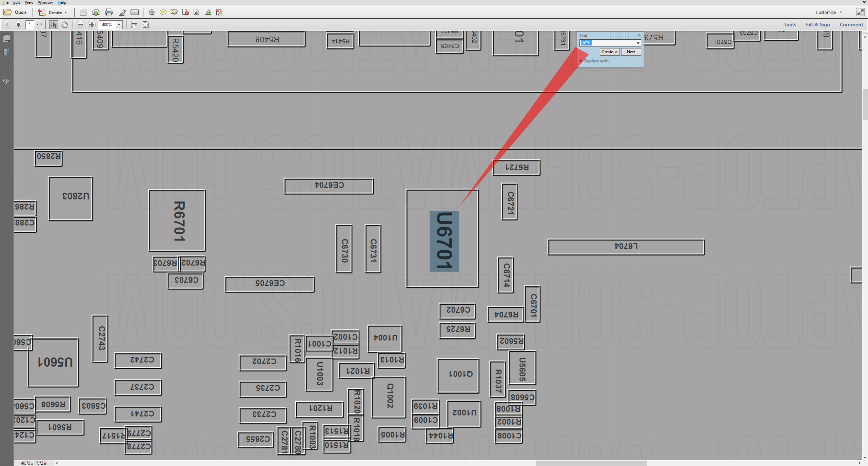Toggle the Select text tool
This screenshot has height=466, width=868.
point(54,25)
